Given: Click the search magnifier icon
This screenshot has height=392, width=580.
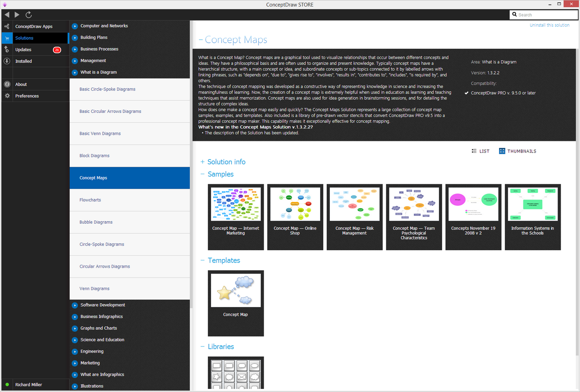Looking at the screenshot, I should 515,15.
